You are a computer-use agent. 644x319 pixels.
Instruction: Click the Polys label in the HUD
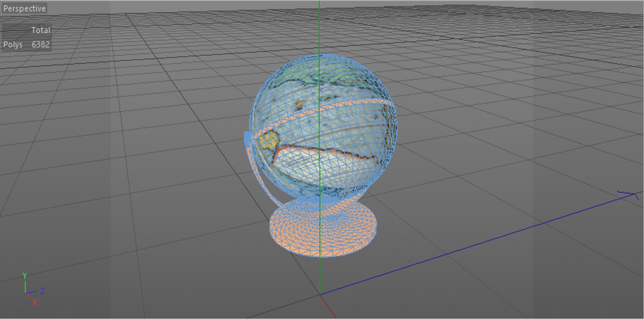[13, 45]
